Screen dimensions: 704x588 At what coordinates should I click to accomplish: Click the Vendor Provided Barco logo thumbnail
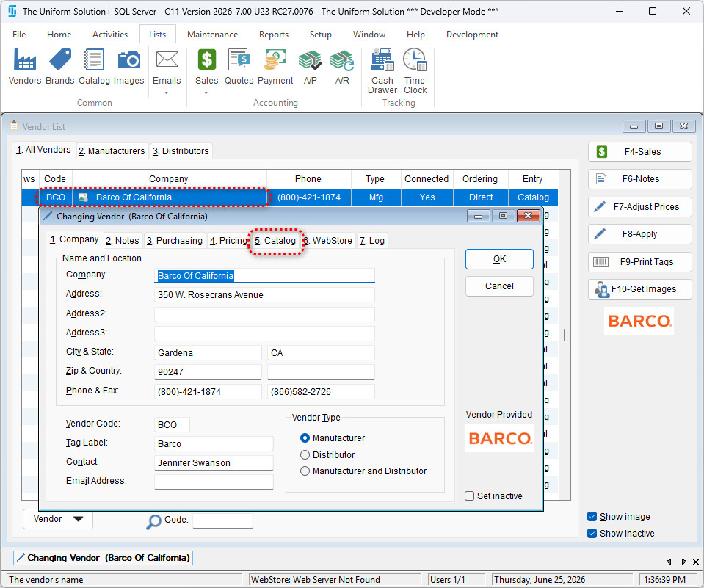tap(500, 438)
